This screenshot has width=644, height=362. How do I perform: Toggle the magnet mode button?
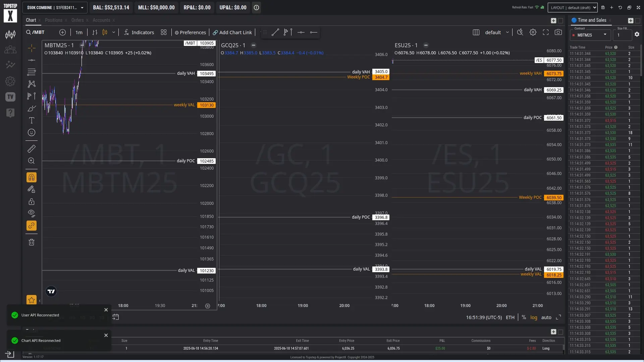pos(32,177)
